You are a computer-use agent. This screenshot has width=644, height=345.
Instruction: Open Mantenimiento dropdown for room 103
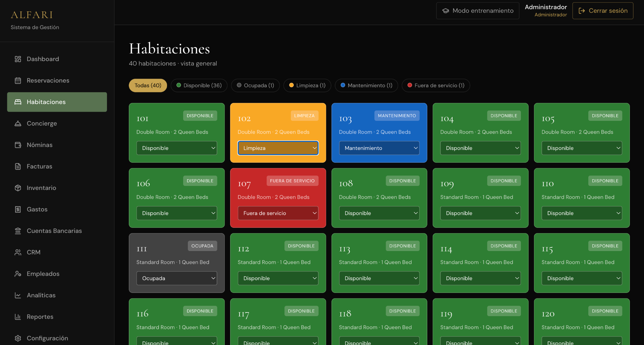click(x=379, y=148)
